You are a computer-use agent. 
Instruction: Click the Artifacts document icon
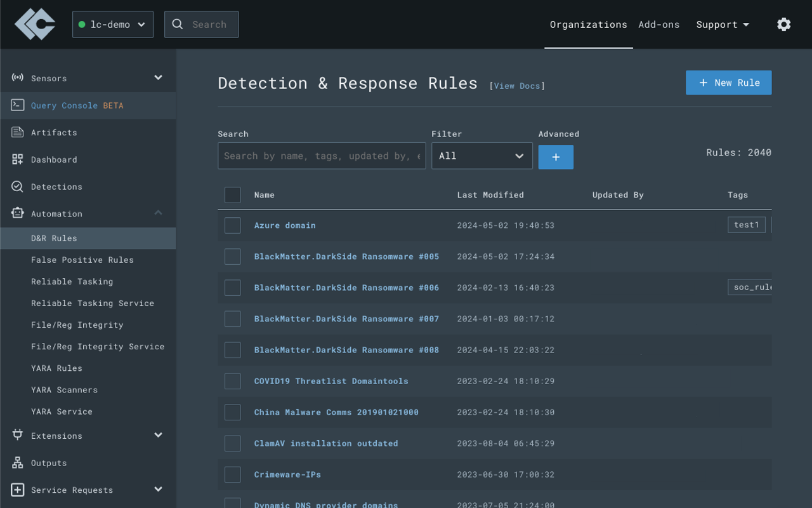click(18, 132)
